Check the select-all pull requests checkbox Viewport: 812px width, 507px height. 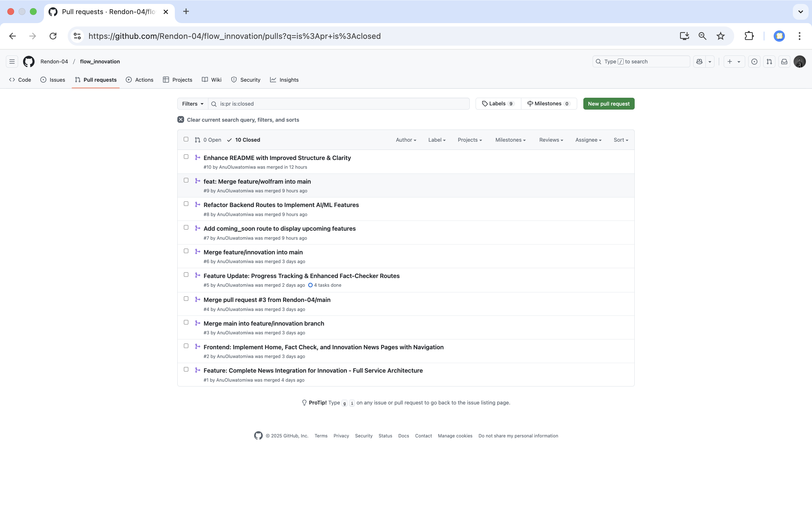click(x=186, y=139)
